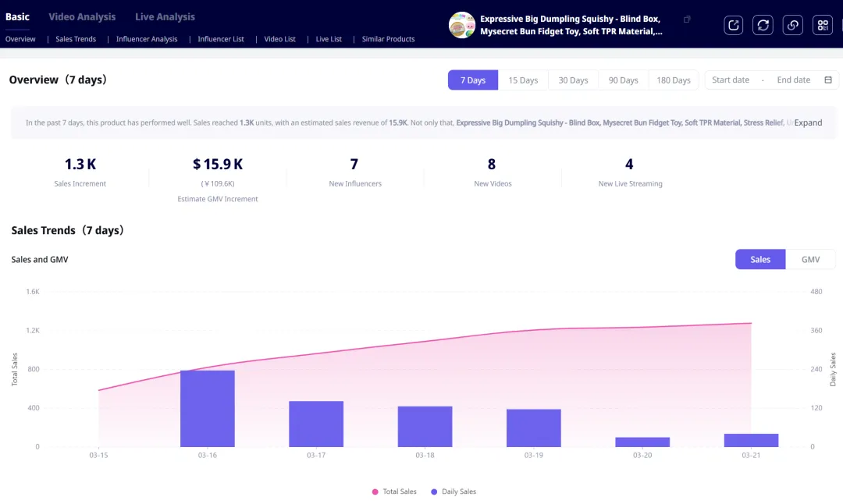Click the open-in-new-window share icon
Image resolution: width=843 pixels, height=504 pixels.
click(734, 25)
